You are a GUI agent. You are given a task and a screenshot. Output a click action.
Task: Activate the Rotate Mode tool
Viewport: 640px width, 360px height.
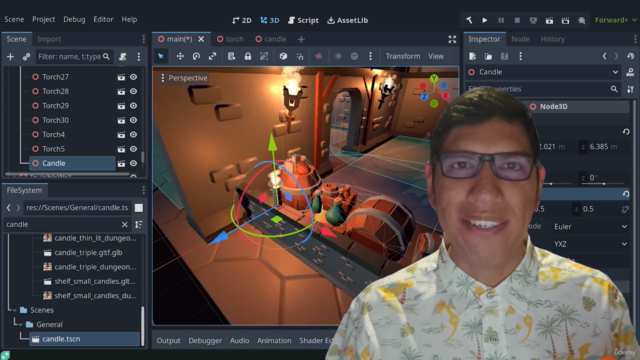tap(196, 56)
